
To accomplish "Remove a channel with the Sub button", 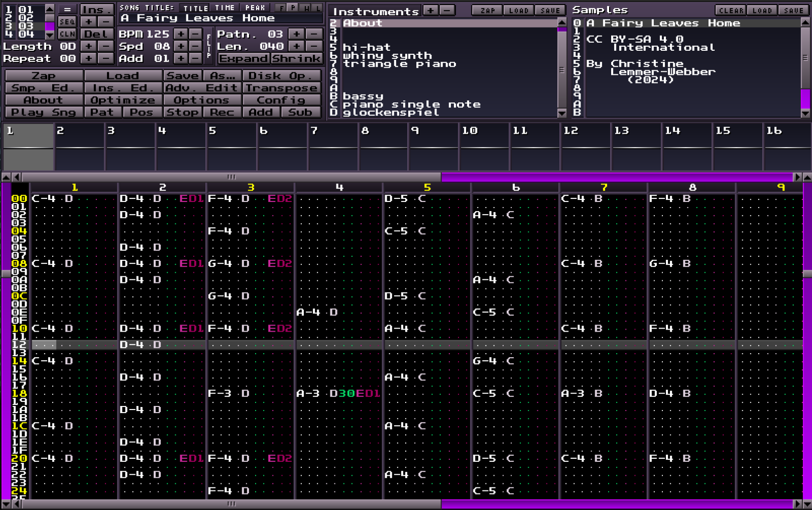I will tap(301, 112).
